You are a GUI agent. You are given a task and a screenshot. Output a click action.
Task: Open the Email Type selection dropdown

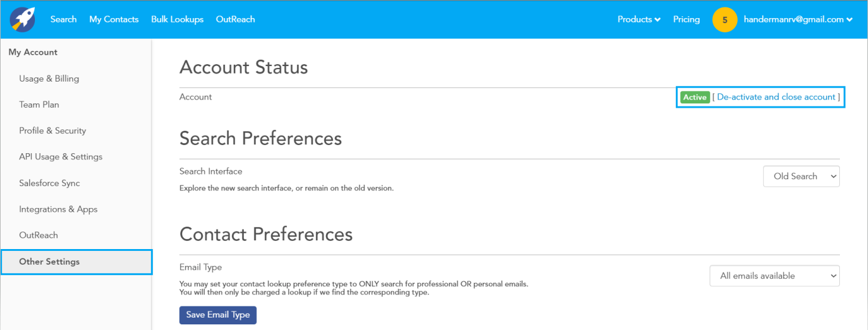774,276
